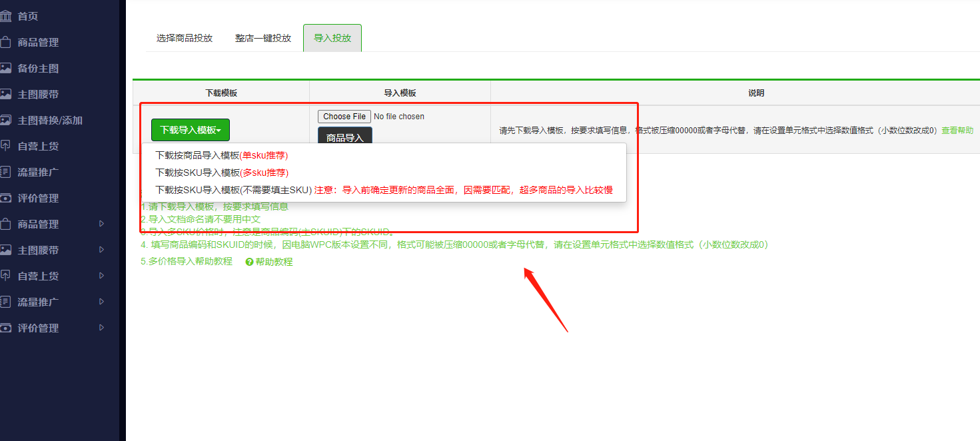Image resolution: width=980 pixels, height=441 pixels.
Task: Click the 备份主图 picture icon
Action: (6, 68)
